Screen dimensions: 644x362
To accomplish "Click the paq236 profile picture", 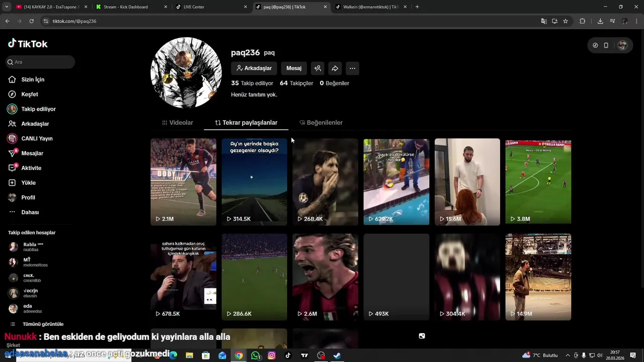I will pos(186,72).
